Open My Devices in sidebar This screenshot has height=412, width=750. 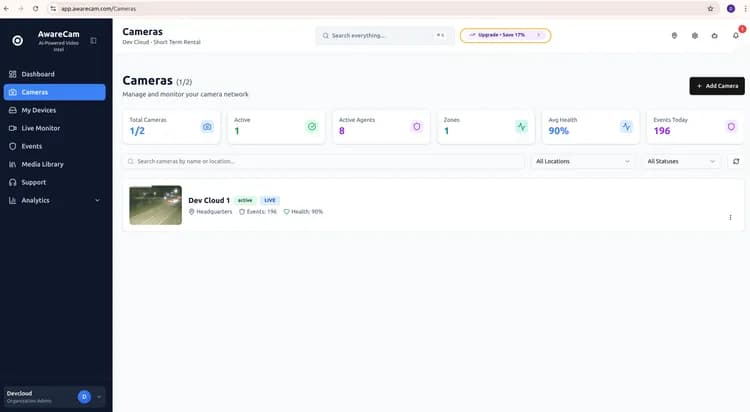tap(55, 110)
